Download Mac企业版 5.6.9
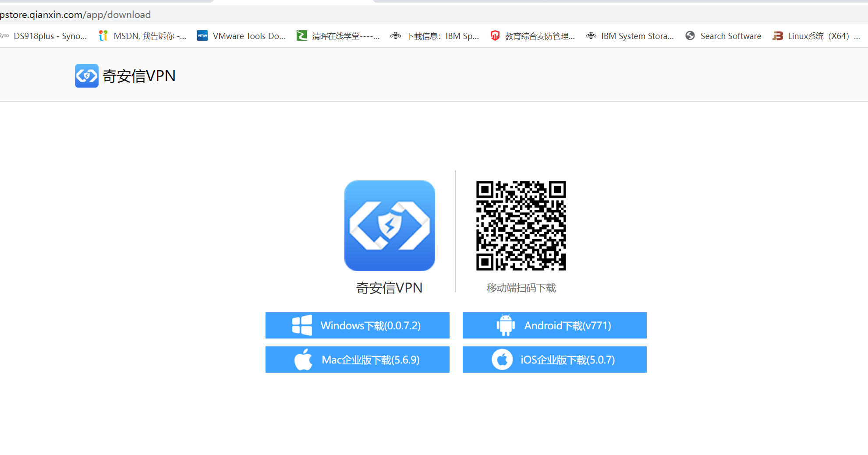 point(358,360)
